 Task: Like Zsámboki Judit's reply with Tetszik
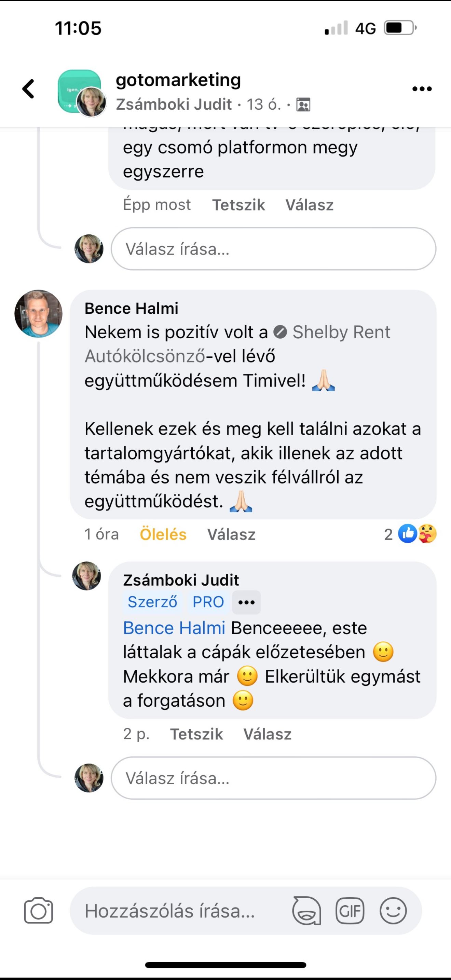(197, 734)
